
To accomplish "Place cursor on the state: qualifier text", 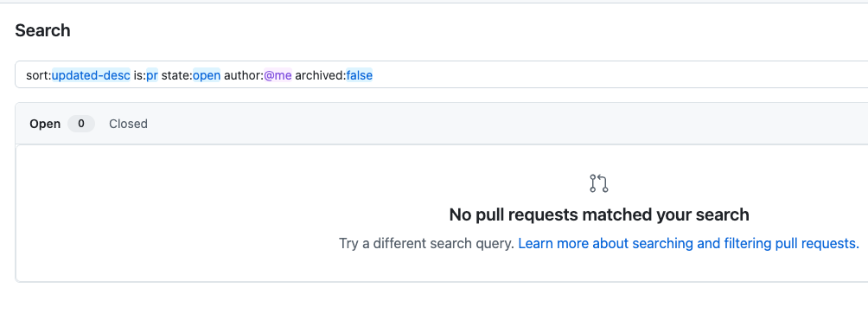I will pos(176,75).
